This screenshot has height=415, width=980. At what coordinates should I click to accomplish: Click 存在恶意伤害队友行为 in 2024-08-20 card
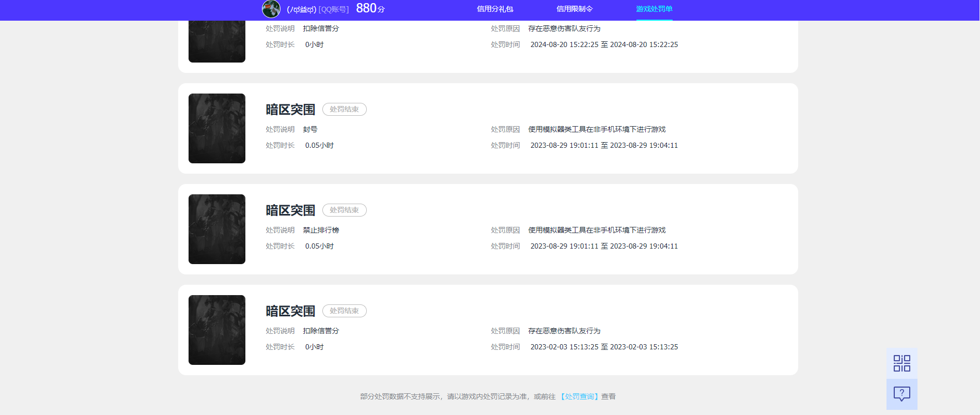pyautogui.click(x=564, y=28)
